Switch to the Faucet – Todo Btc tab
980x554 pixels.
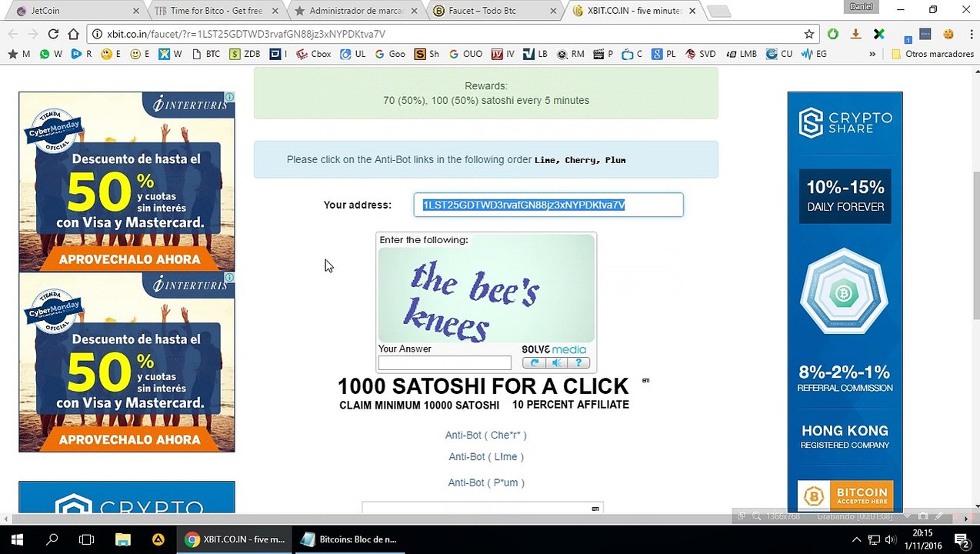(x=496, y=11)
